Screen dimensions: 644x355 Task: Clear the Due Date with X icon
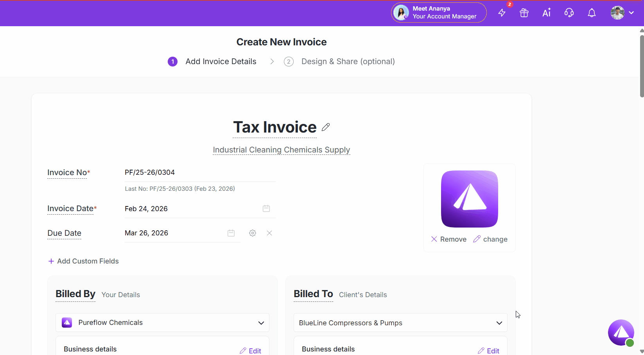(269, 233)
